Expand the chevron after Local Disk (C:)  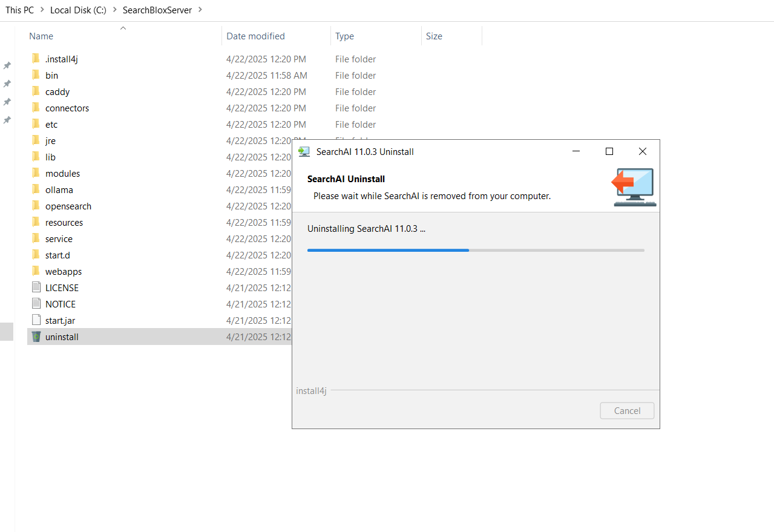point(114,10)
